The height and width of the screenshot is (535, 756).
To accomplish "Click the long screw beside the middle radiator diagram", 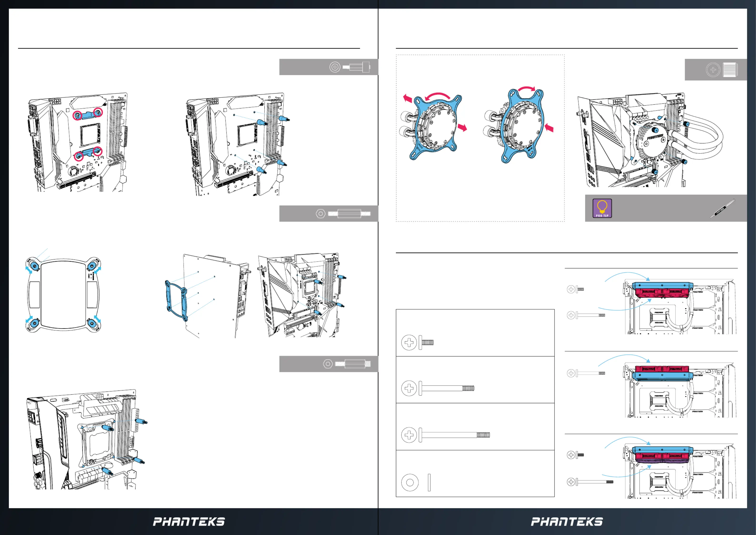I will [586, 373].
